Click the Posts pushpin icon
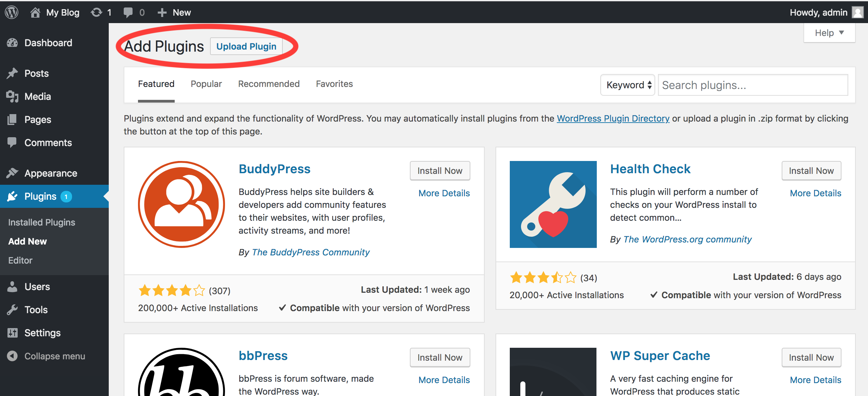Viewport: 868px width, 396px height. 12,73
